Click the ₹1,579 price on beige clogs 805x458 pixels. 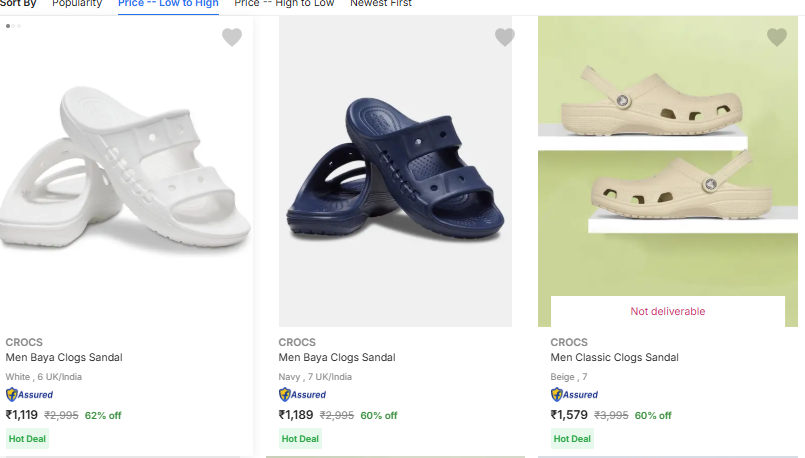pyautogui.click(x=569, y=415)
